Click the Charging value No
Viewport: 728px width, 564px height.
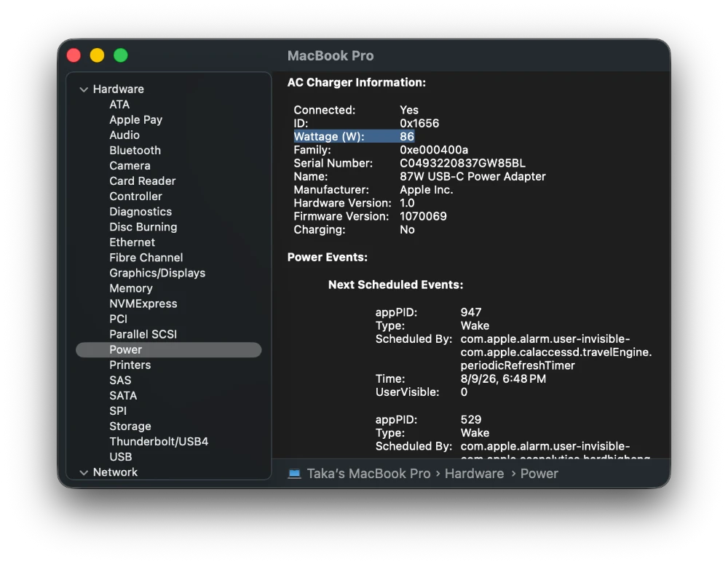[x=407, y=230]
